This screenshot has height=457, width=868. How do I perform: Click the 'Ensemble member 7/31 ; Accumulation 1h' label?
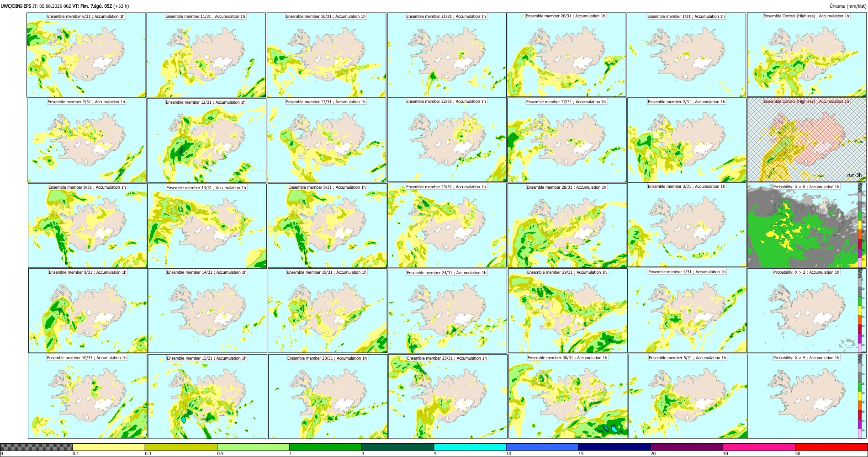pyautogui.click(x=86, y=102)
